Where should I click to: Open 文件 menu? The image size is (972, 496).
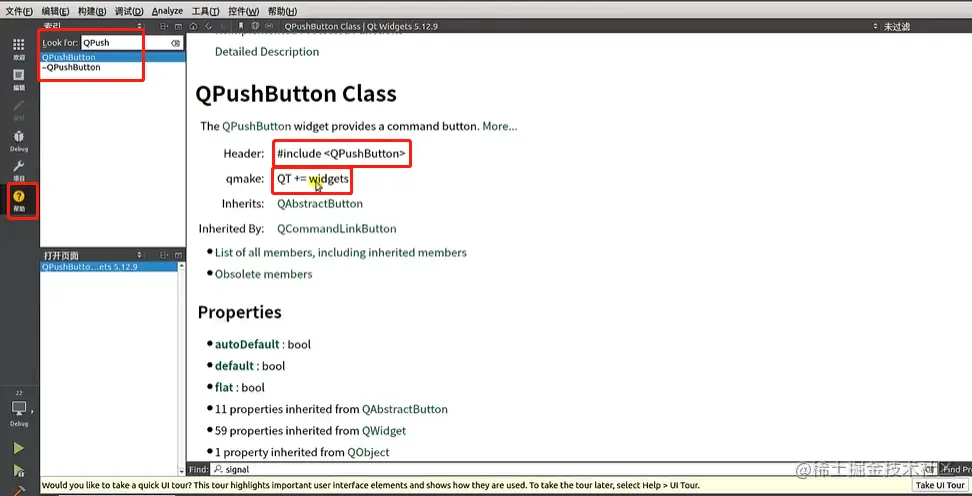click(19, 11)
